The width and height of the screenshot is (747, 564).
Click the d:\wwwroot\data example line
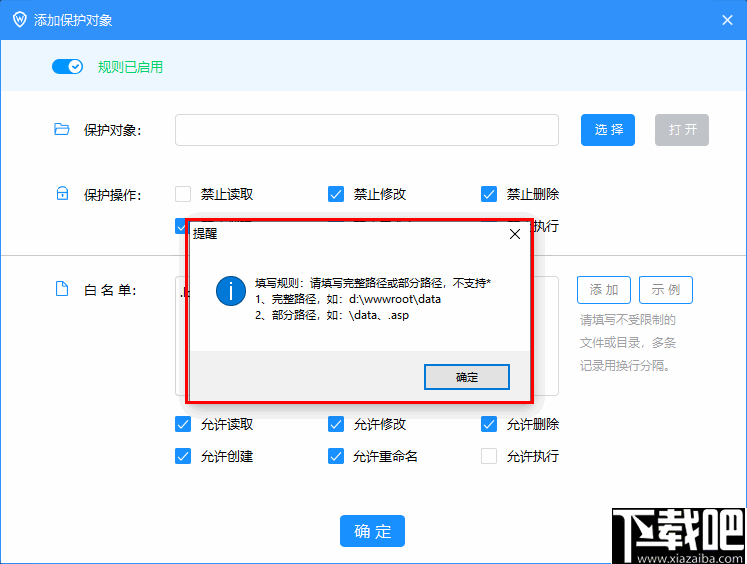coord(348,299)
